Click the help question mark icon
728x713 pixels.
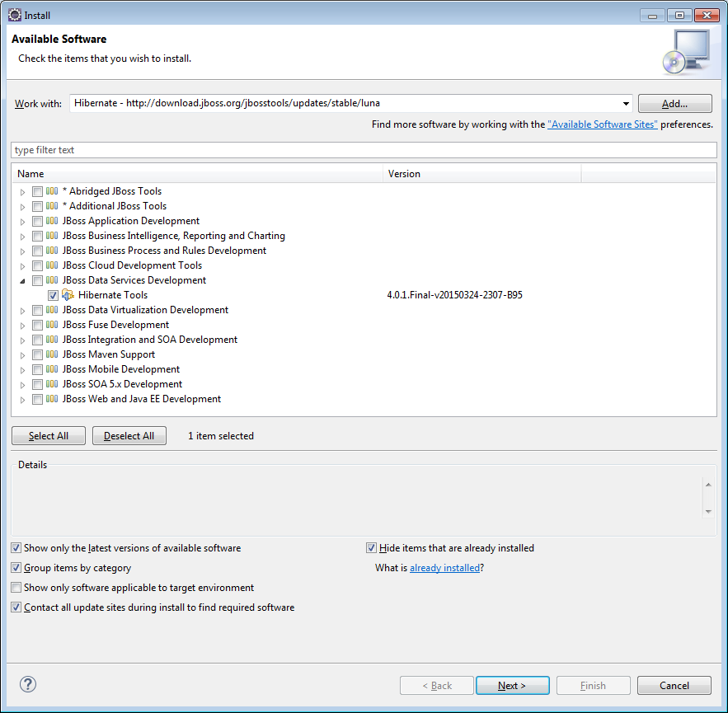pos(28,684)
